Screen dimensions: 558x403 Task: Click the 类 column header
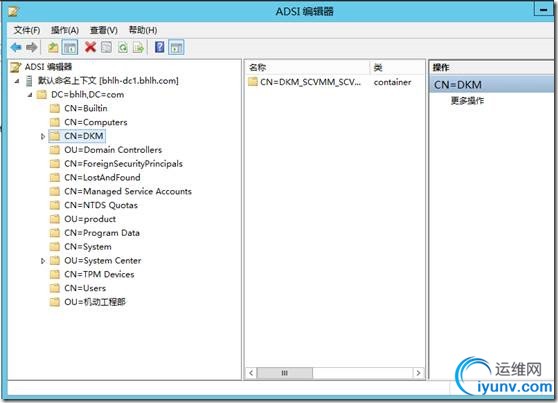397,67
